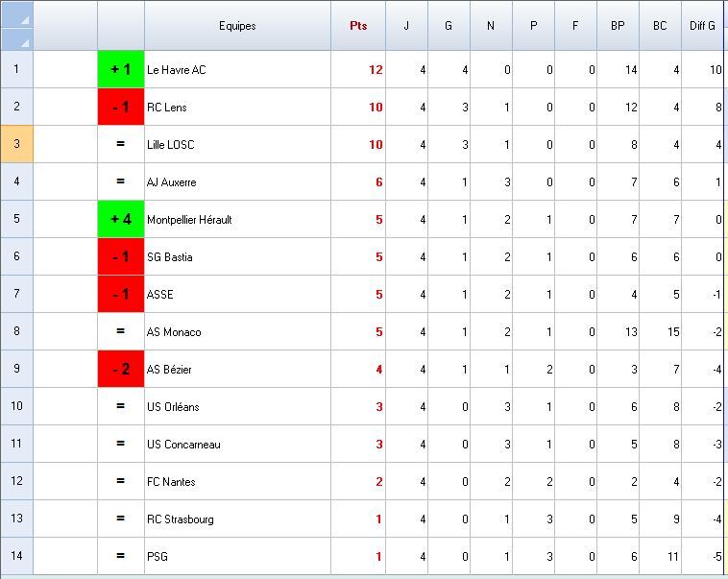
Task: Click the points value for AJ Auxerre
Action: click(358, 181)
